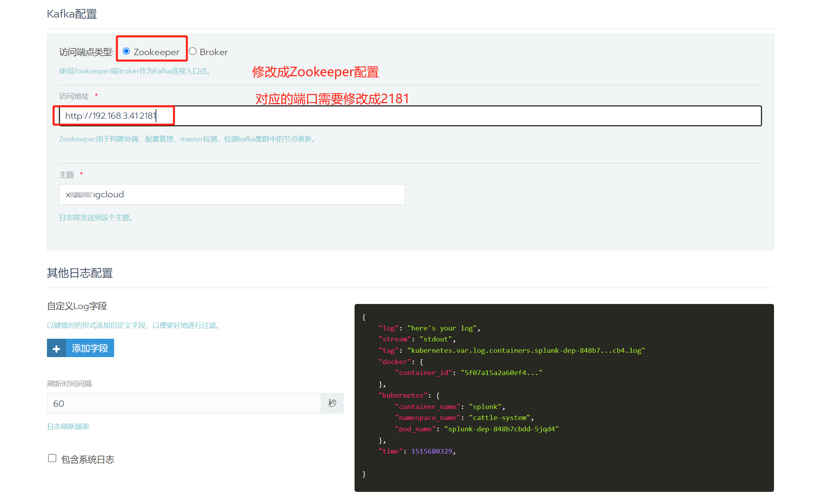Click the 自定义Log字段 heading
The height and width of the screenshot is (504, 835).
click(x=77, y=306)
